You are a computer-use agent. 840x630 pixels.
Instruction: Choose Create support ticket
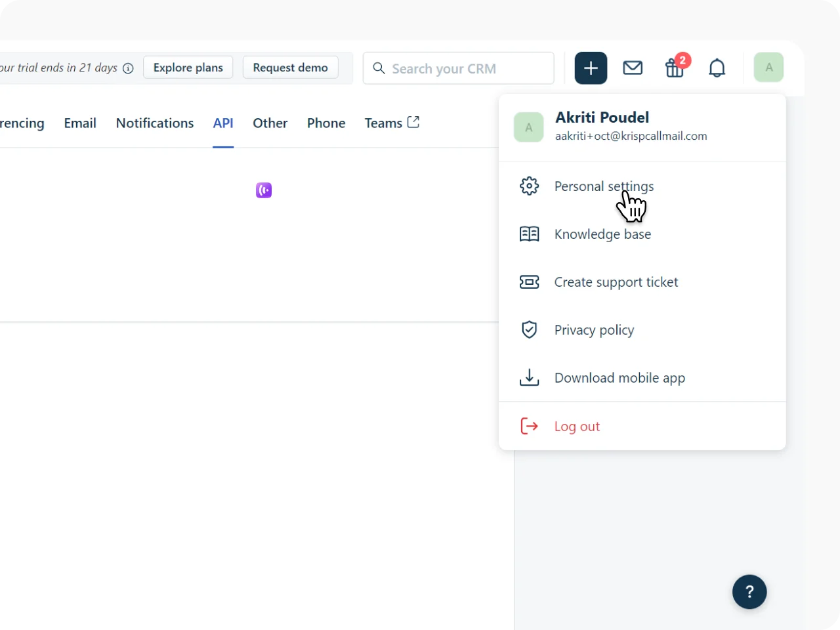coord(642,282)
